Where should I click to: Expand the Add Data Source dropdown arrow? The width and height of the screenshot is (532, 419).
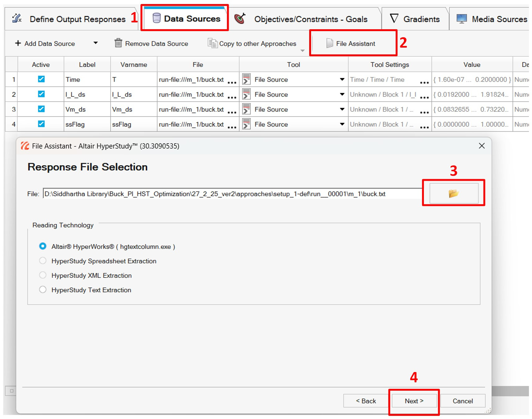pos(96,43)
